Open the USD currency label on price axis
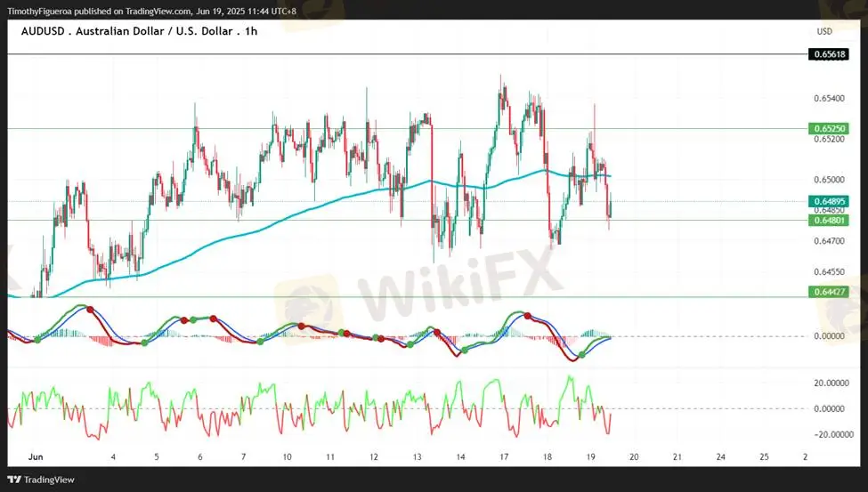This screenshot has height=492, width=868. 824,31
